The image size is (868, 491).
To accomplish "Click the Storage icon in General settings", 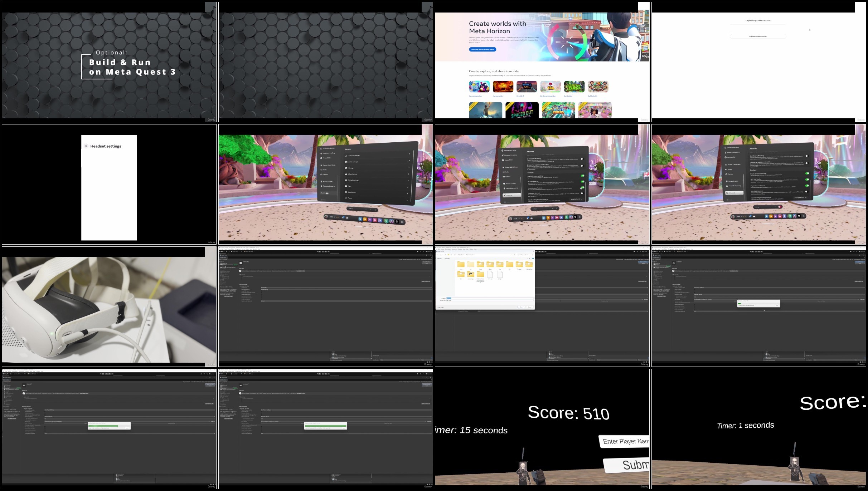I will coord(346,168).
